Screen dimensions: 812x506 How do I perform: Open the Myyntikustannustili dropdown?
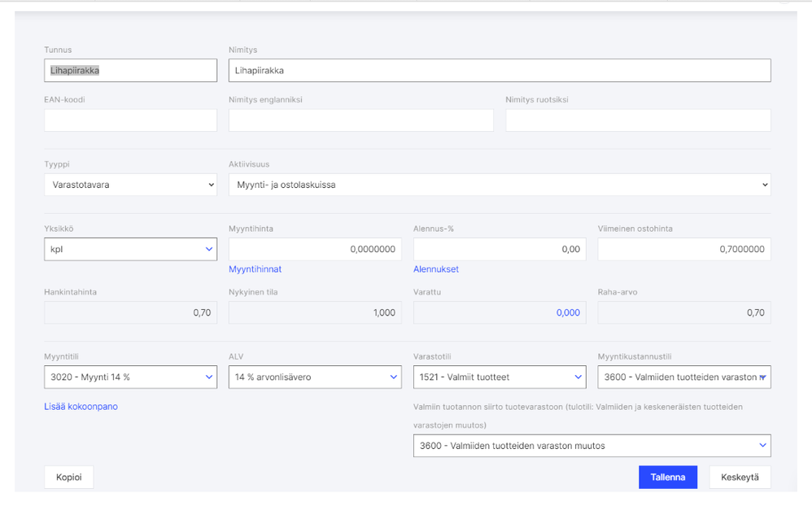pos(684,377)
